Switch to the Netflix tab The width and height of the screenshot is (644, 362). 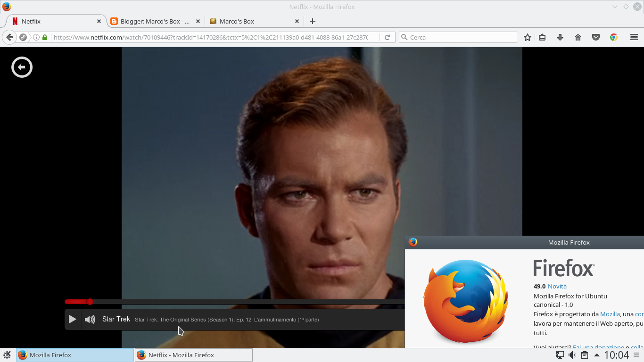[x=56, y=21]
